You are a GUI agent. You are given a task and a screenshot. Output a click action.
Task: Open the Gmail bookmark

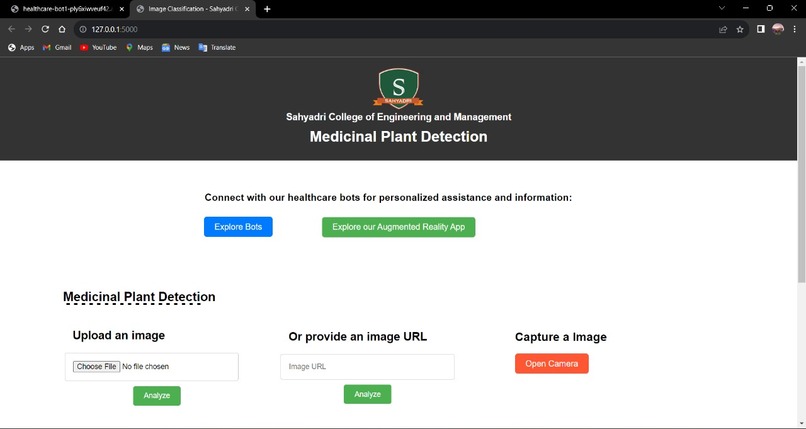[x=57, y=47]
